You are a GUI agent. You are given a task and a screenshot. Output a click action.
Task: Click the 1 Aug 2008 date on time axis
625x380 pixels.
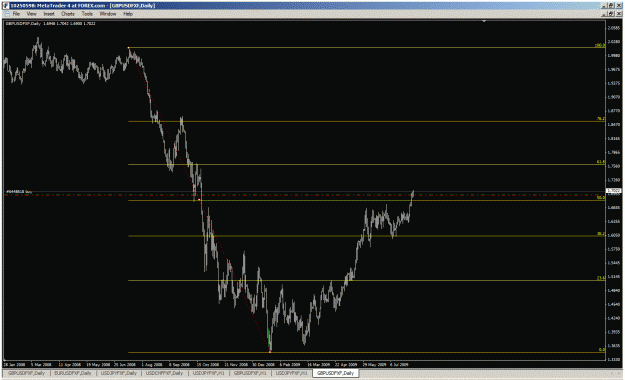click(152, 364)
